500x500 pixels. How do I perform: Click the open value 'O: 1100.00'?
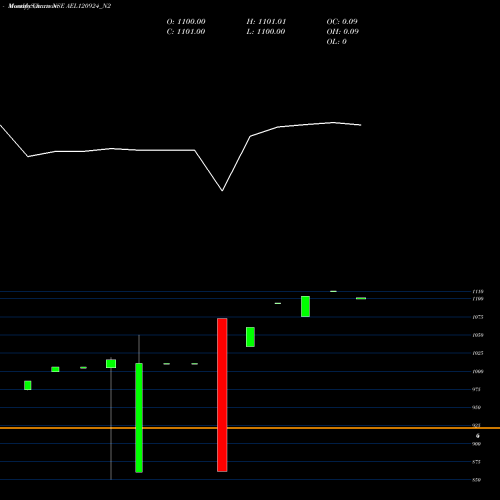[x=186, y=22]
